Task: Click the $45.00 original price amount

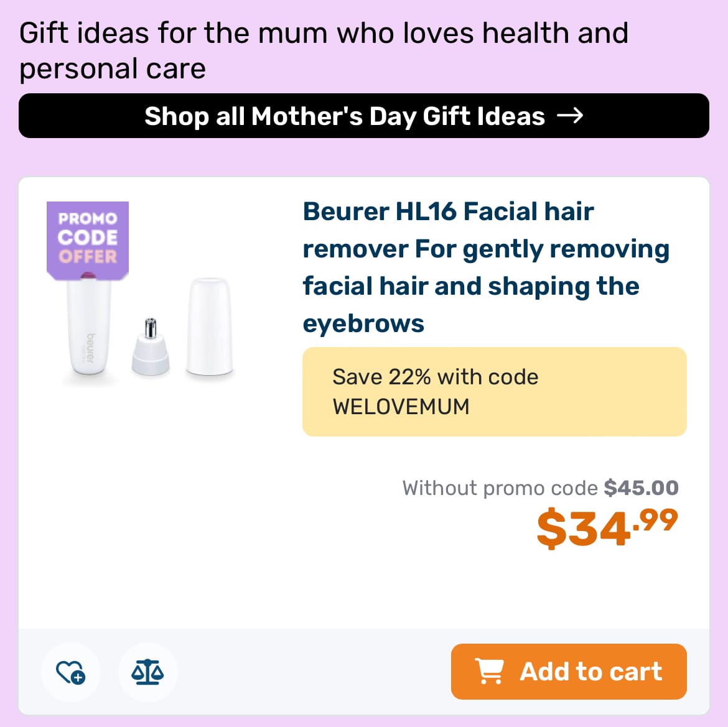Action: [x=641, y=488]
